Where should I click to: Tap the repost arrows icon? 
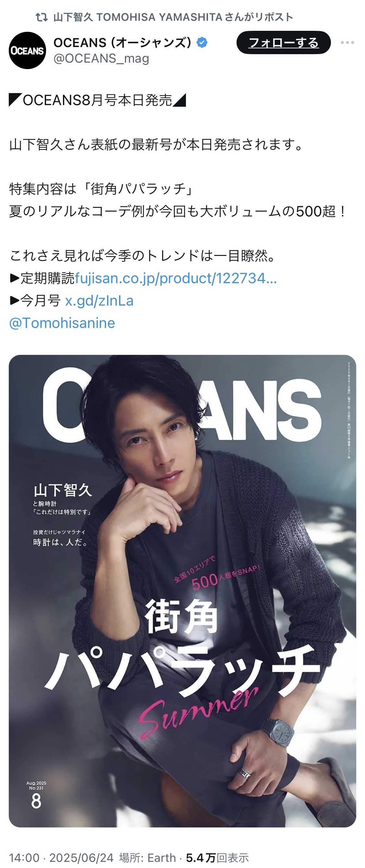(42, 17)
